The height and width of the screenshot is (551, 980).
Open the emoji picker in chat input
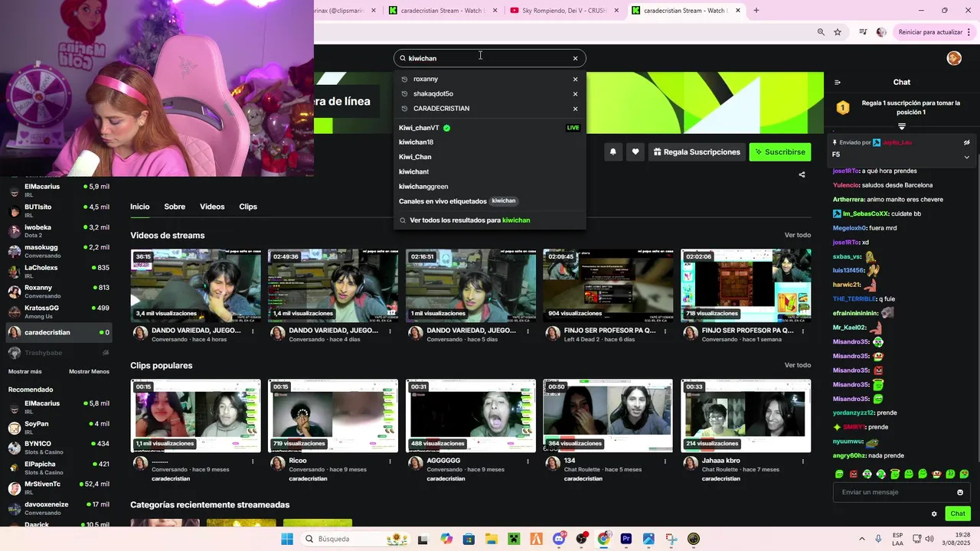pos(960,492)
